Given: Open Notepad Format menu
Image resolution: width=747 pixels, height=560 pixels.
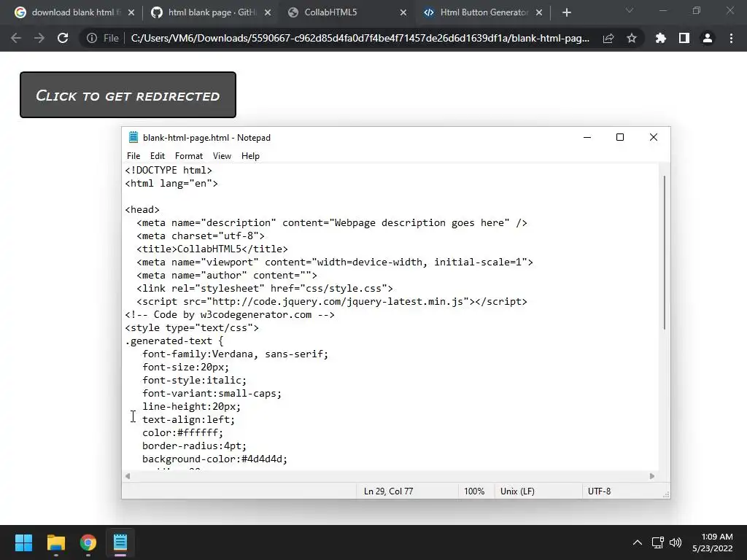Looking at the screenshot, I should pos(189,156).
